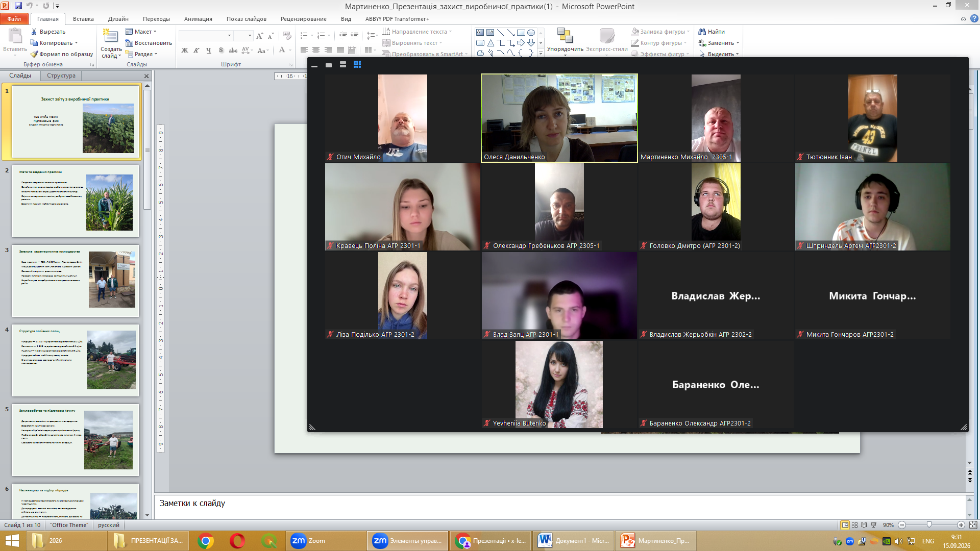Screen dimensions: 980x551
Task: Start slideshow from status bar icon
Action: (873, 525)
